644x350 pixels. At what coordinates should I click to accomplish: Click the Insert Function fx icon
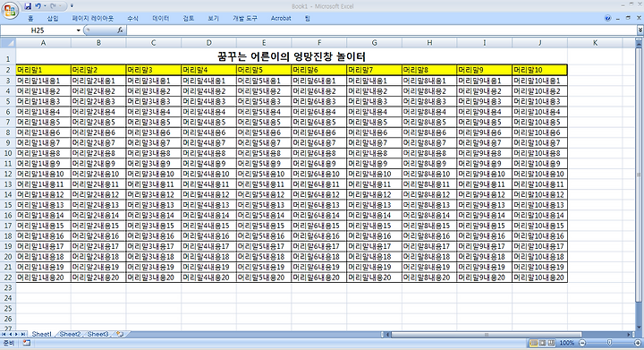click(120, 30)
